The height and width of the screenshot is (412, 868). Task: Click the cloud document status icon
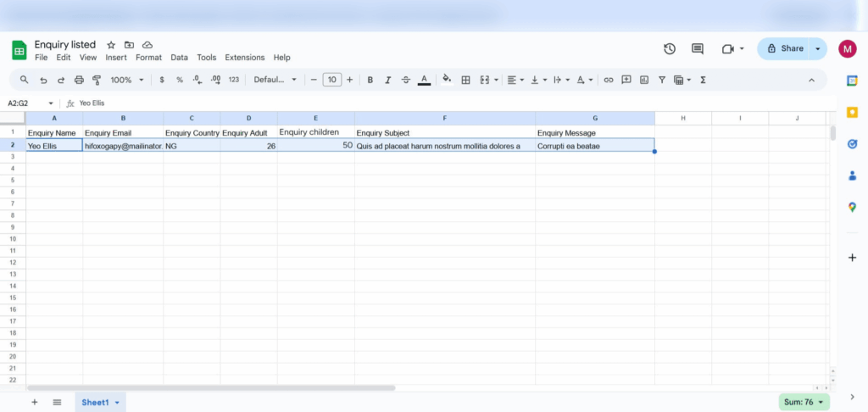pos(147,45)
